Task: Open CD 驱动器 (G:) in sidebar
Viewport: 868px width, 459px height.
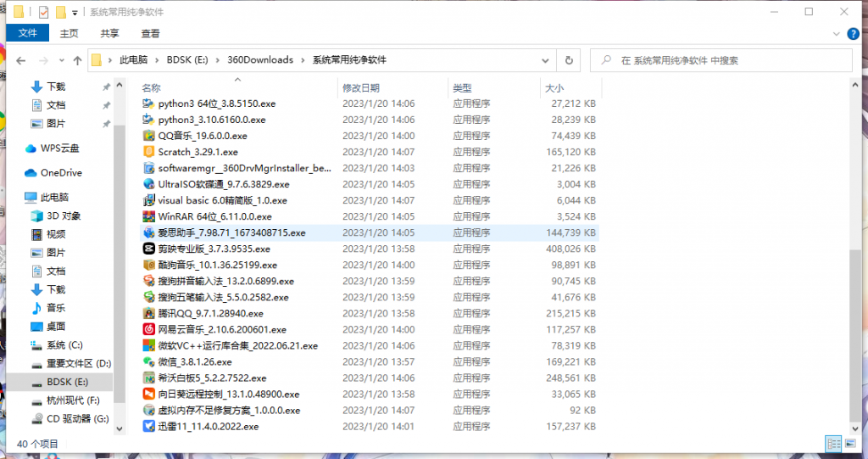Action: click(x=70, y=418)
